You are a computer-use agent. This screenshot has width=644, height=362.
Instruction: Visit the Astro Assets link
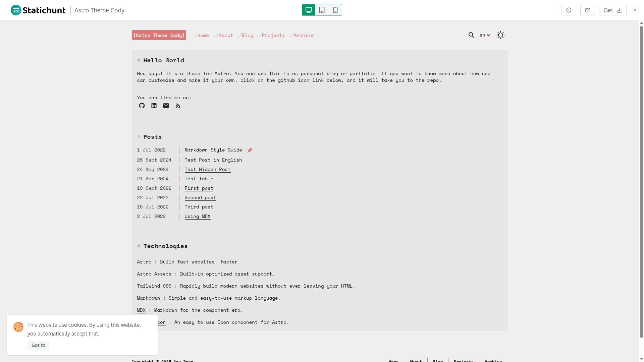(154, 274)
